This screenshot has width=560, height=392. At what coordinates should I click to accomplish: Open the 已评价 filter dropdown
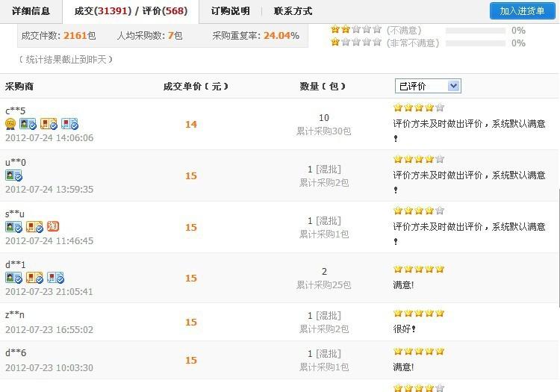tap(428, 87)
